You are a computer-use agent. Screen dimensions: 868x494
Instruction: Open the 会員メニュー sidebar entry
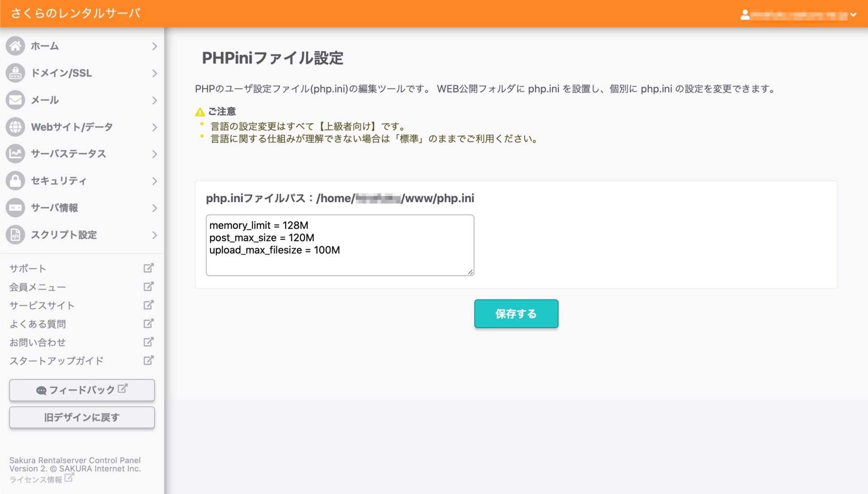38,286
